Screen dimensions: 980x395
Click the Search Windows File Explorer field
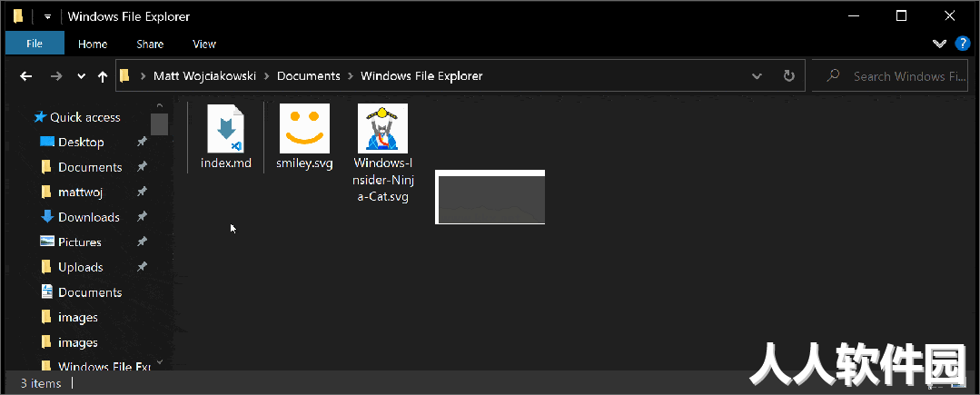click(889, 76)
